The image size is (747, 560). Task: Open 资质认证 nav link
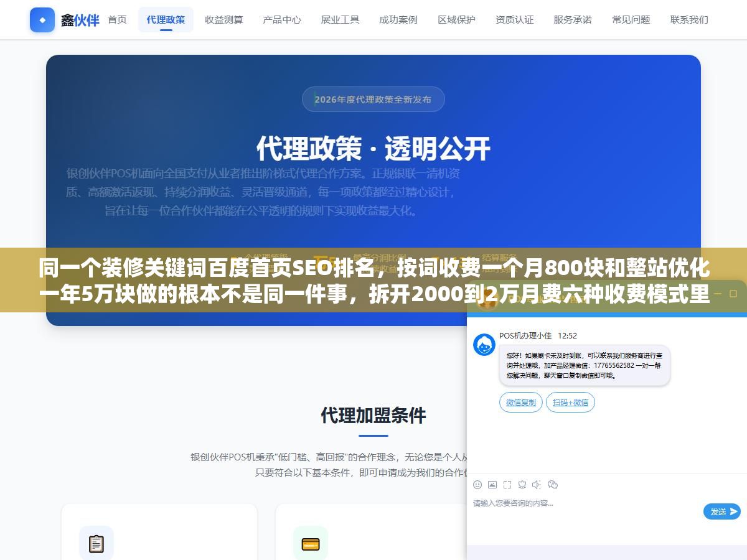point(515,20)
